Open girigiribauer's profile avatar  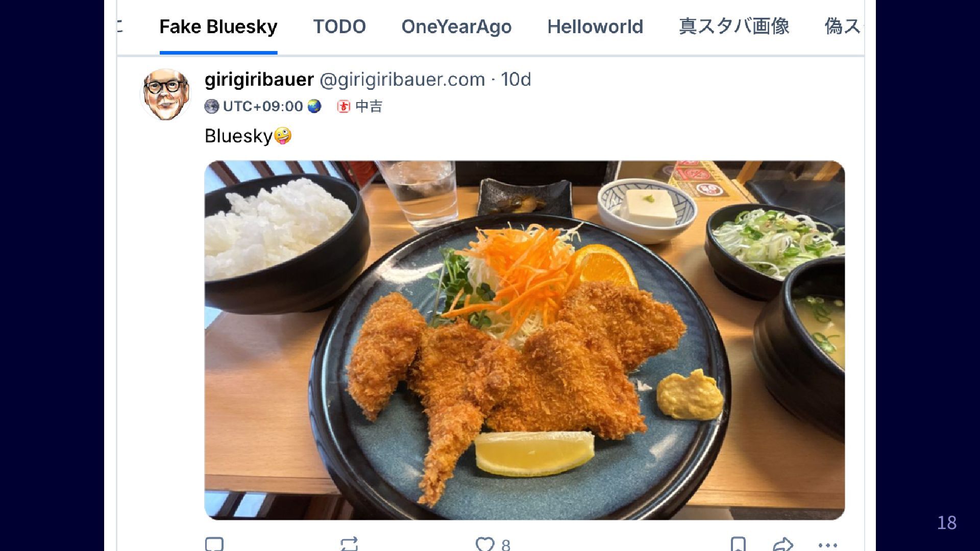[x=165, y=94]
